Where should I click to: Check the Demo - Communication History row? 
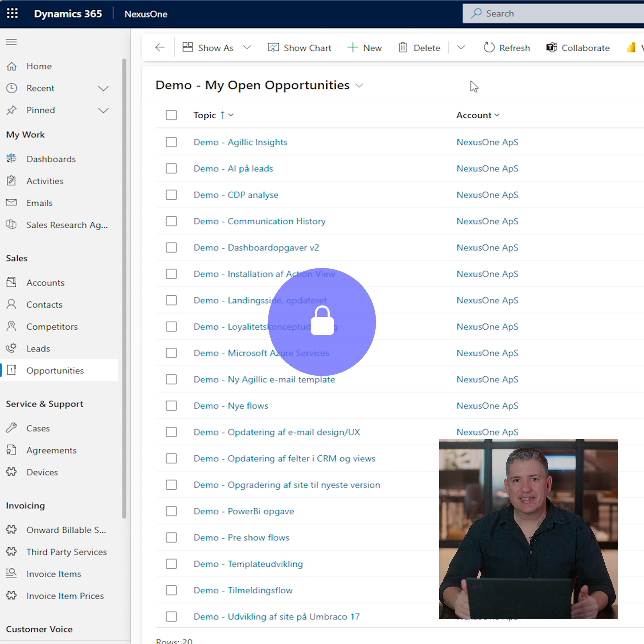[x=171, y=221]
